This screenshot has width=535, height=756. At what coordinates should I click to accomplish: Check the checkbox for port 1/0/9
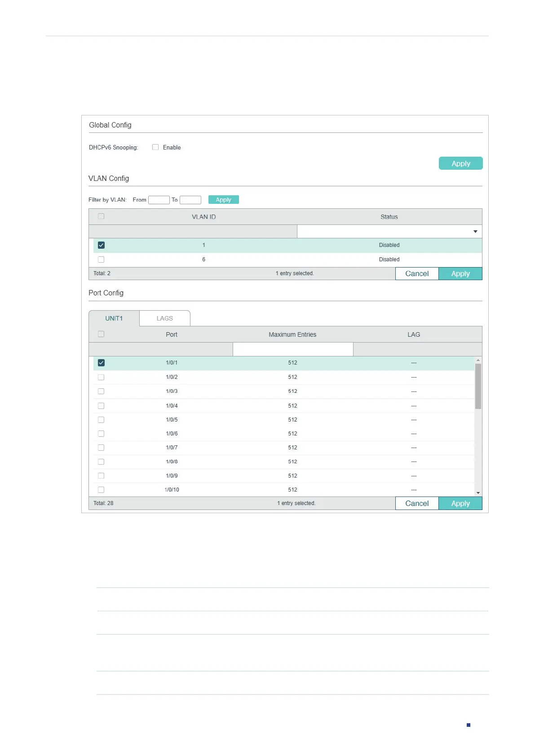pyautogui.click(x=101, y=476)
